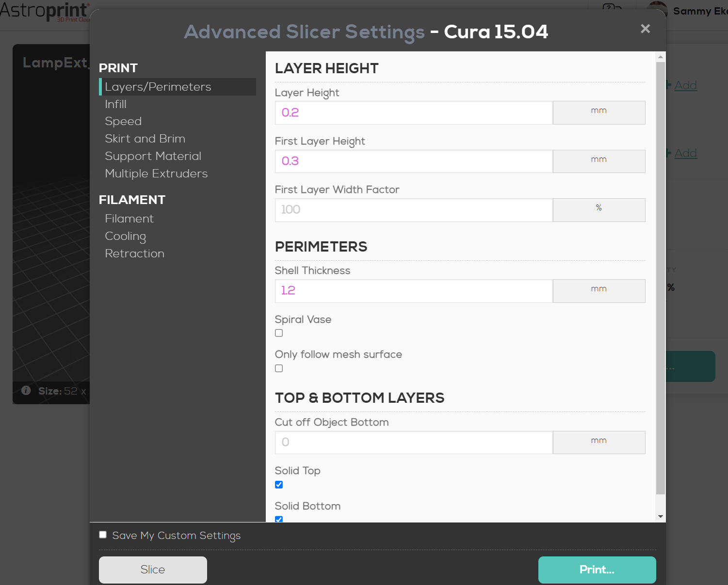
Task: Click the Slice button
Action: tap(153, 570)
